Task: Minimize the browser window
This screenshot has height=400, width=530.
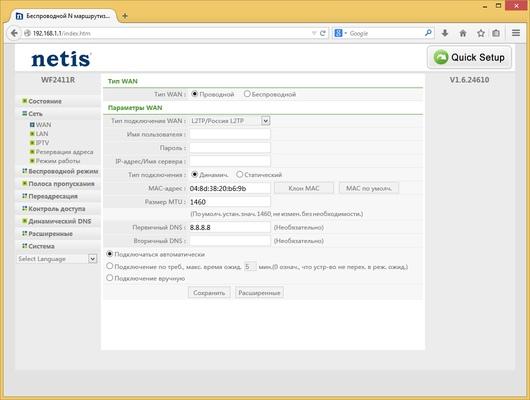Action: pyautogui.click(x=485, y=6)
